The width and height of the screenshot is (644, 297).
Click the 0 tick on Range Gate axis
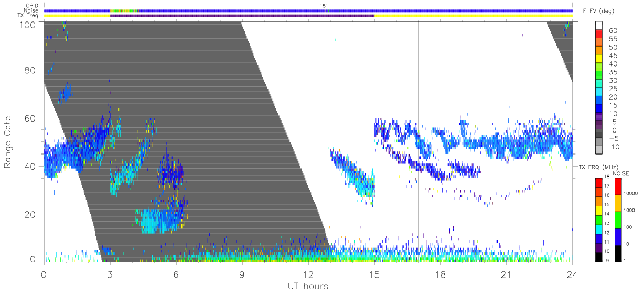tap(33, 259)
